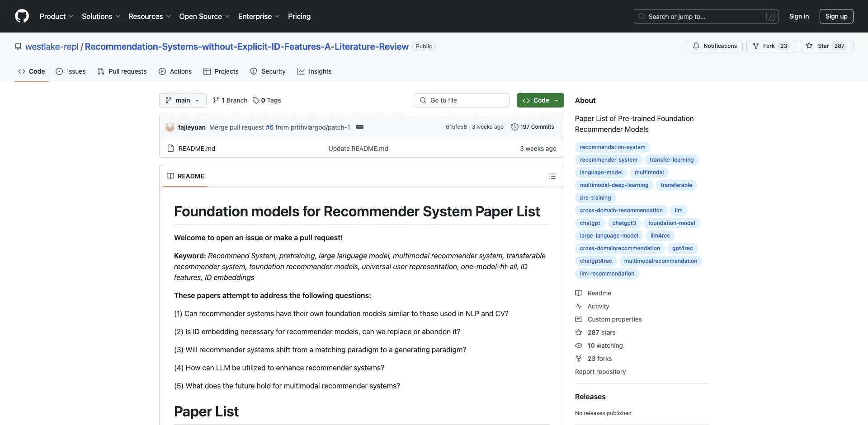Click the README.md file icon

click(x=170, y=148)
